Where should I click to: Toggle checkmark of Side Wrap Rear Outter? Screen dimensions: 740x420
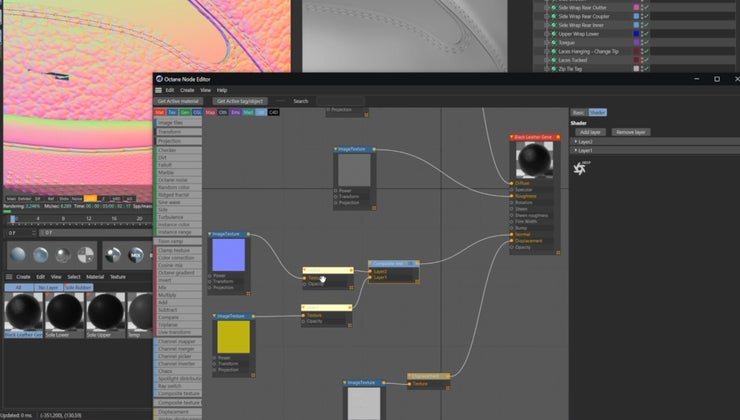[647, 8]
